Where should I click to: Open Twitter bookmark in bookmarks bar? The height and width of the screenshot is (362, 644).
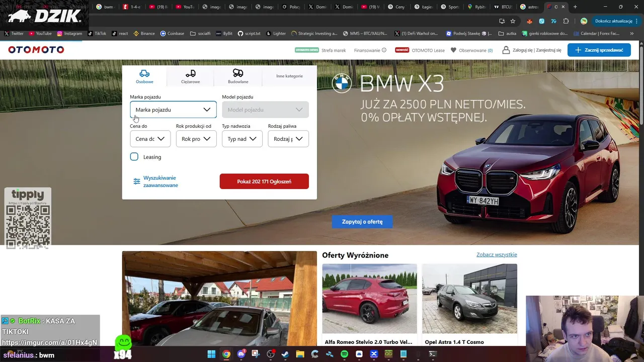(x=14, y=34)
